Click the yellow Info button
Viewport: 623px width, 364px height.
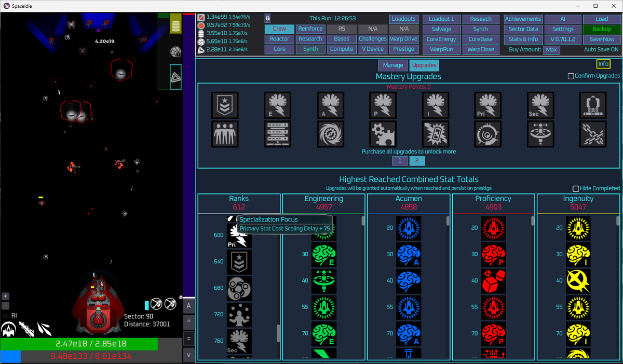pos(603,64)
